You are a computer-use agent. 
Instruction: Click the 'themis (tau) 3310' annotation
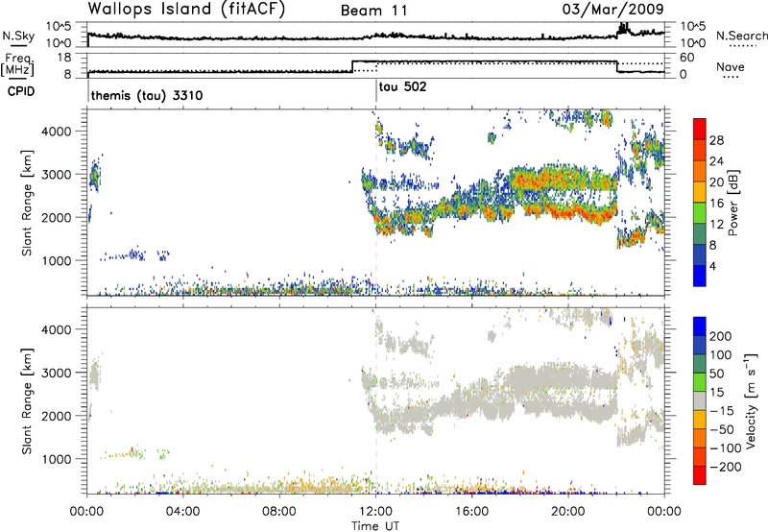coord(147,95)
